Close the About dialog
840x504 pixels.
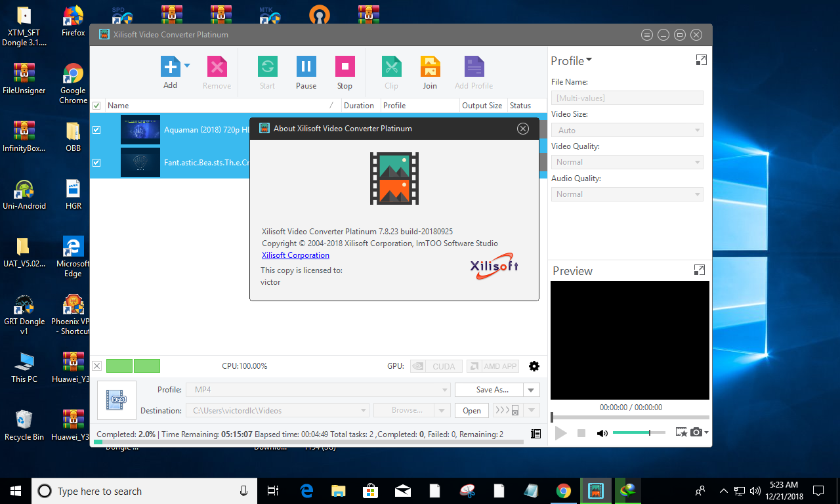(x=523, y=129)
